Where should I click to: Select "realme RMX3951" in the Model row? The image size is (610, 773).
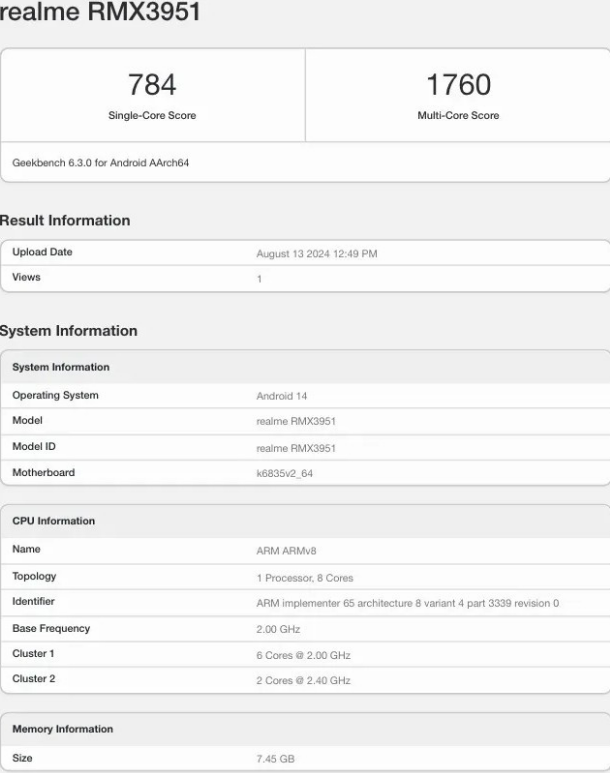tap(296, 422)
